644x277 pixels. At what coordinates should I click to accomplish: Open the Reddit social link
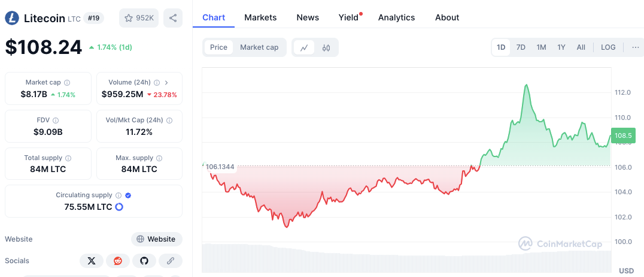tap(118, 261)
